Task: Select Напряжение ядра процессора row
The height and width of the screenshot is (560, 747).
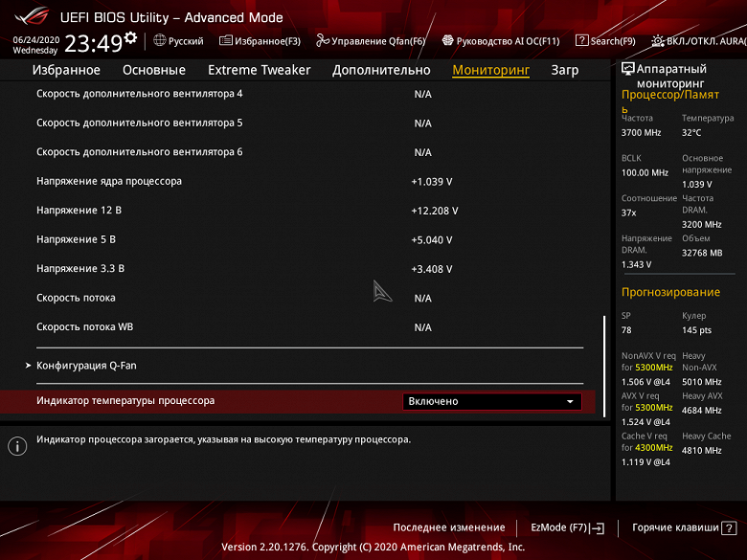Action: (297, 182)
